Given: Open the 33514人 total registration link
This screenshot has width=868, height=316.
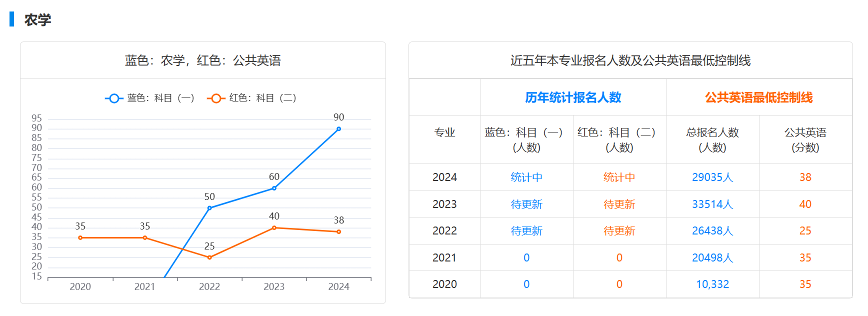Looking at the screenshot, I should coord(712,204).
